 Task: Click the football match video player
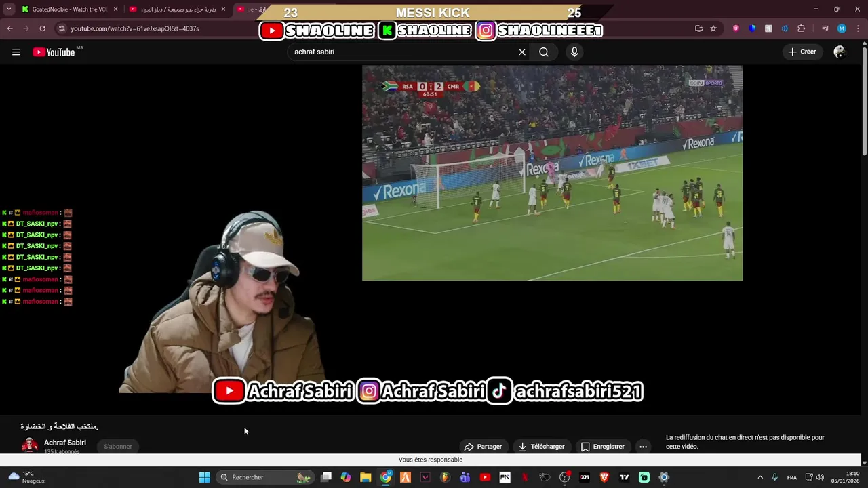tap(552, 173)
